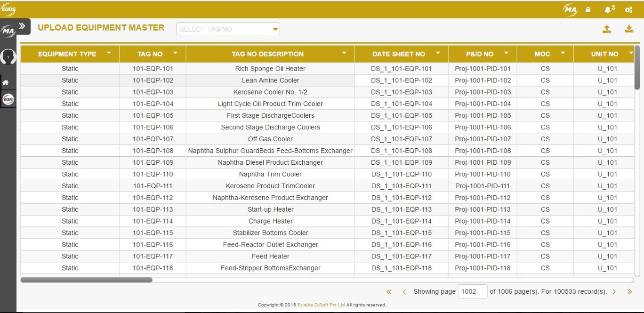Select Naphtha-Diesel Product Exchanger row description

pos(271,163)
